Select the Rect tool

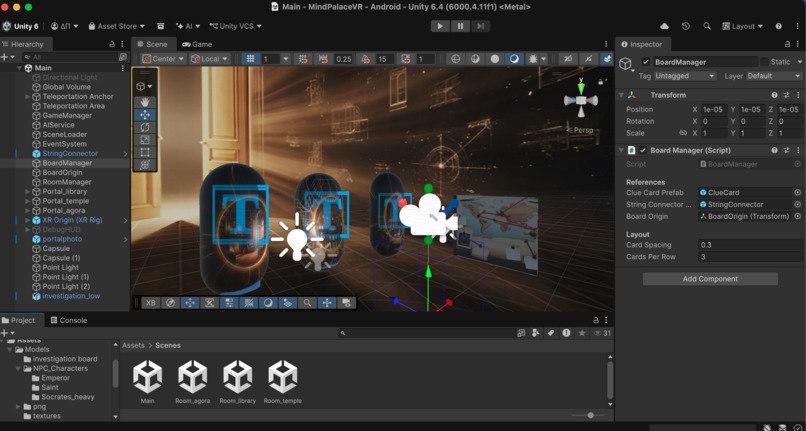144,152
